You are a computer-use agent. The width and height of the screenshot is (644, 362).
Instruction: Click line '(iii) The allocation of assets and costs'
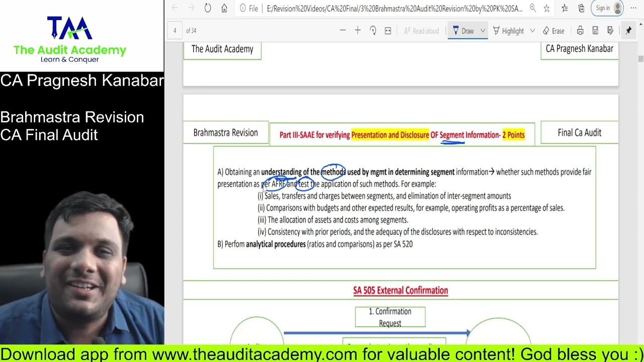333,220
